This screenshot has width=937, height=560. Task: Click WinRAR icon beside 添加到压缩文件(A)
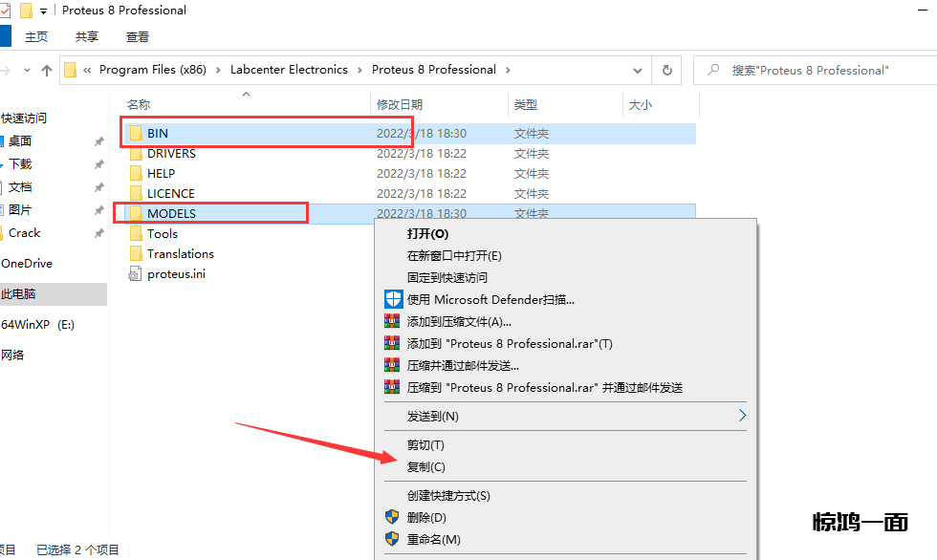[392, 322]
